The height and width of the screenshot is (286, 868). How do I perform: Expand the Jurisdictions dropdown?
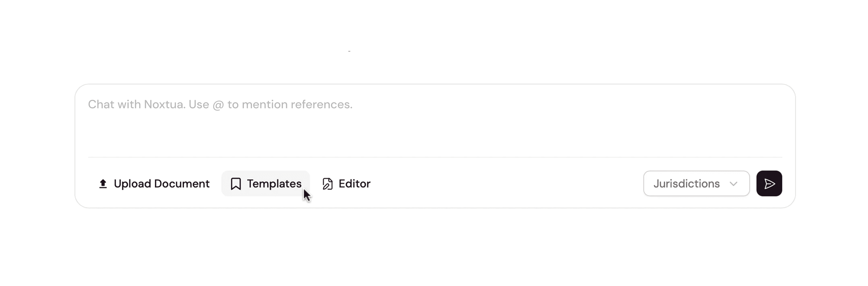point(696,184)
